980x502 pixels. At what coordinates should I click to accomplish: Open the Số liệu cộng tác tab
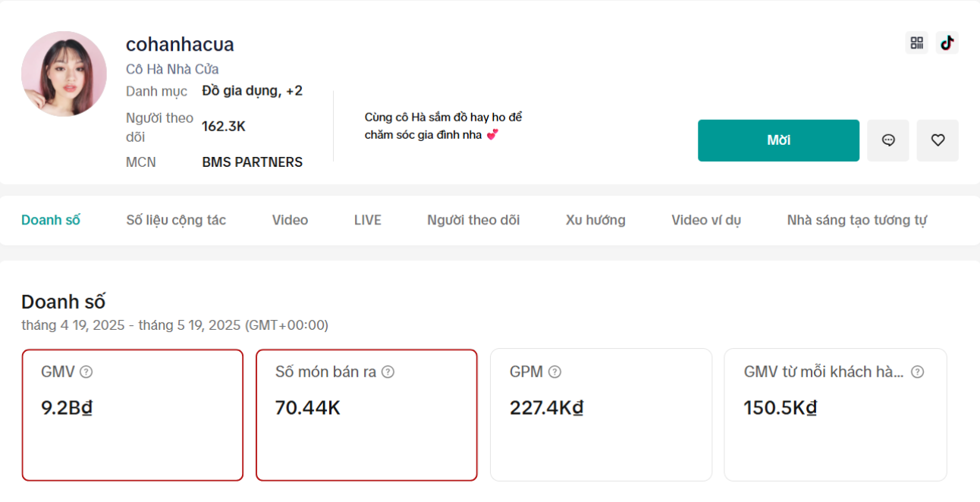[176, 220]
